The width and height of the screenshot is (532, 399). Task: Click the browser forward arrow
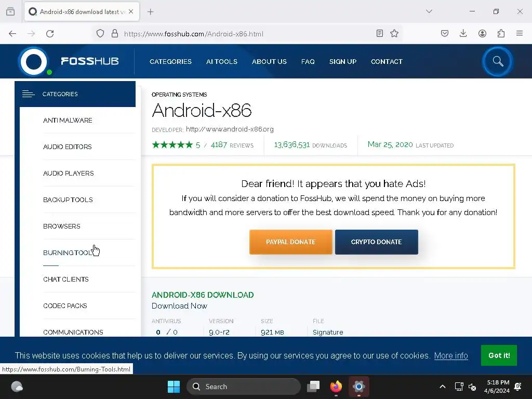[31, 34]
